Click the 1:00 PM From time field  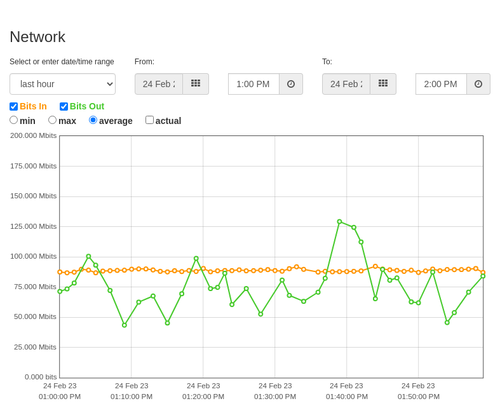[x=254, y=84]
